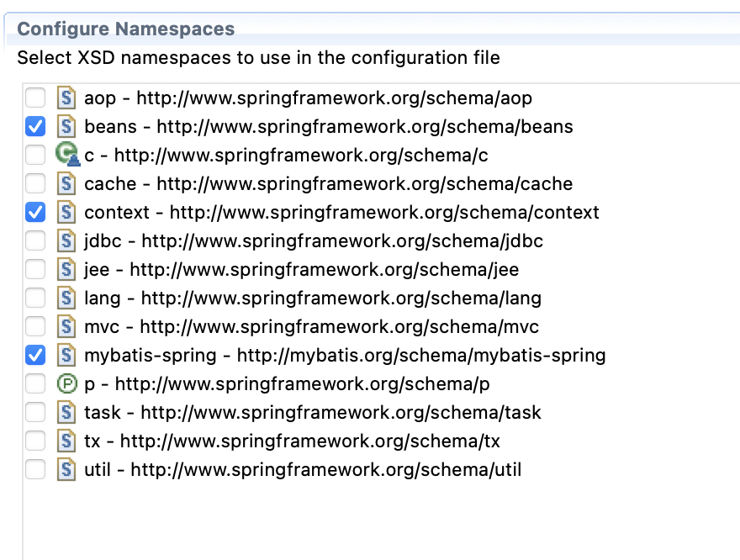Select the tx schema URL row

292,441
